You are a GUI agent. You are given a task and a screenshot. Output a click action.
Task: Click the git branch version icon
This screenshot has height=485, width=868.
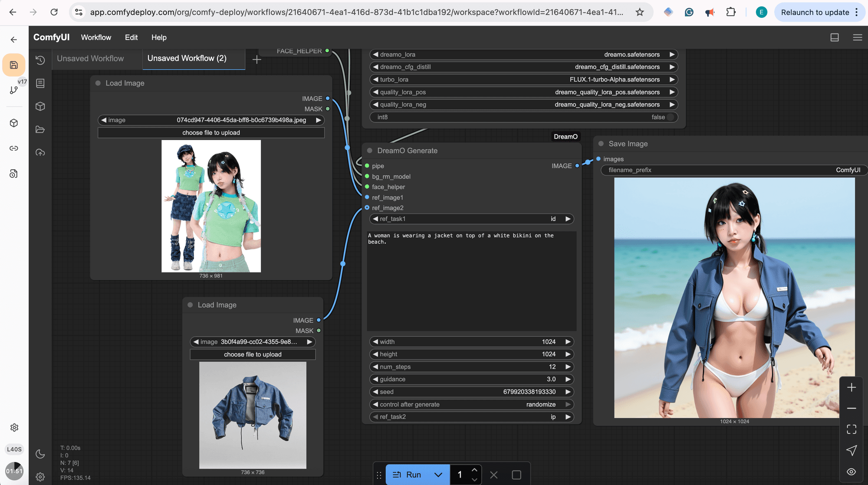pyautogui.click(x=14, y=90)
